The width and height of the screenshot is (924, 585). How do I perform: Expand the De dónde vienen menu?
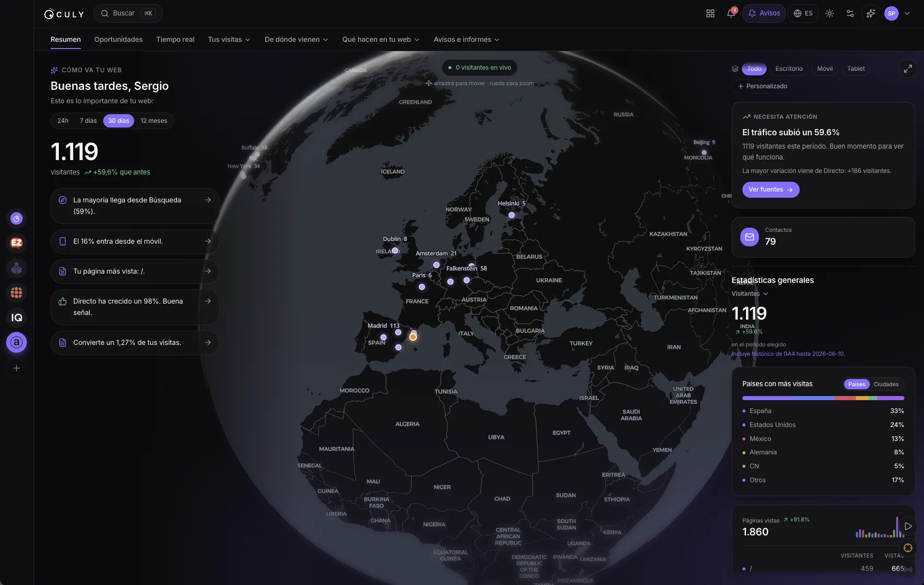[296, 40]
